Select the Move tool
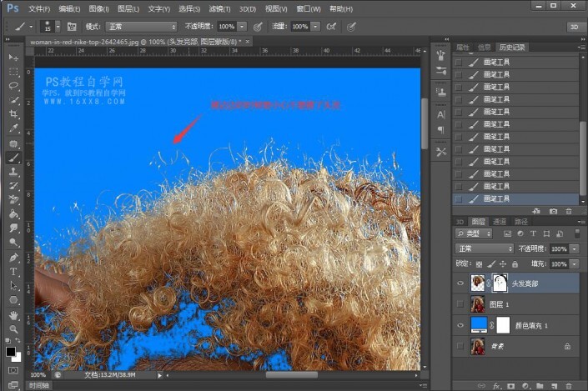The width and height of the screenshot is (588, 391). [x=13, y=57]
